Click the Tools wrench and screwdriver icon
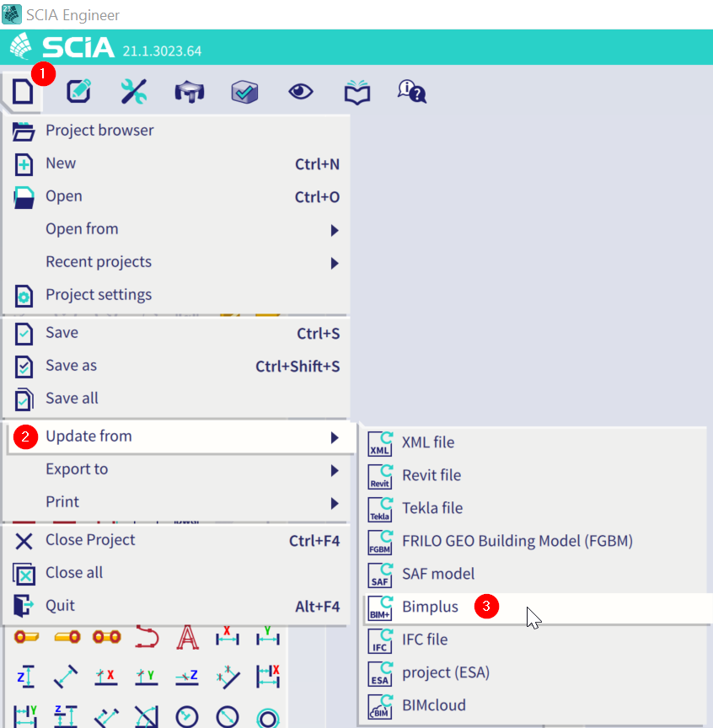Screen dimensions: 713x728 (134, 91)
